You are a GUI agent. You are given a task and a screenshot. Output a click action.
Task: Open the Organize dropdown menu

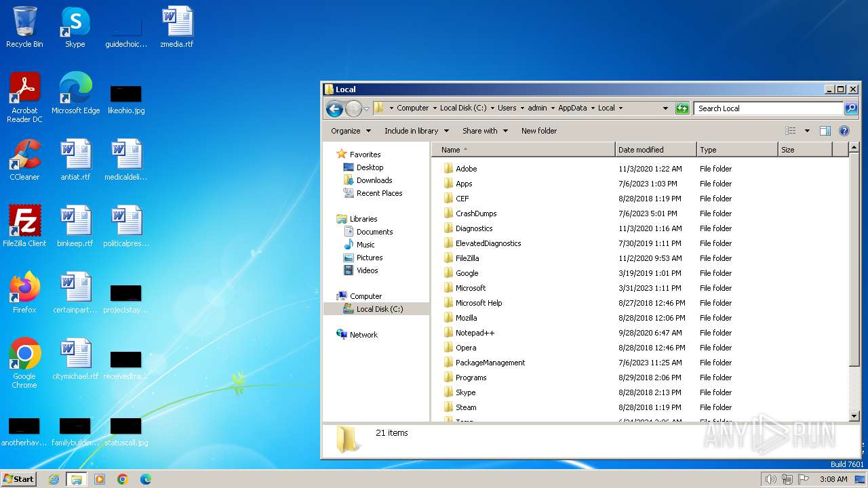351,131
